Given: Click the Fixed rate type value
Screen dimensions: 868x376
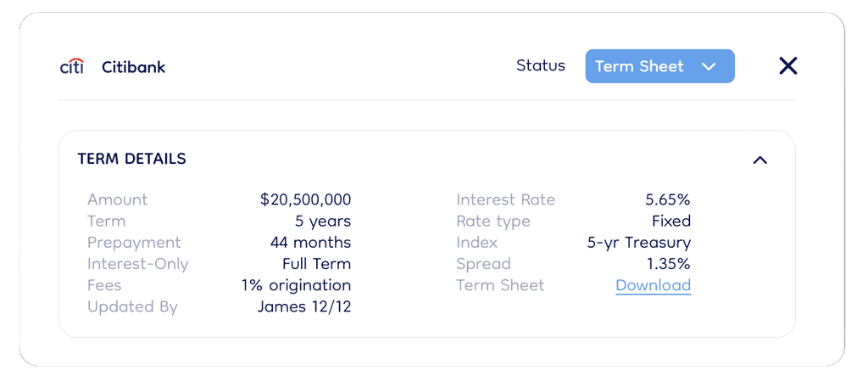Looking at the screenshot, I should tap(671, 222).
